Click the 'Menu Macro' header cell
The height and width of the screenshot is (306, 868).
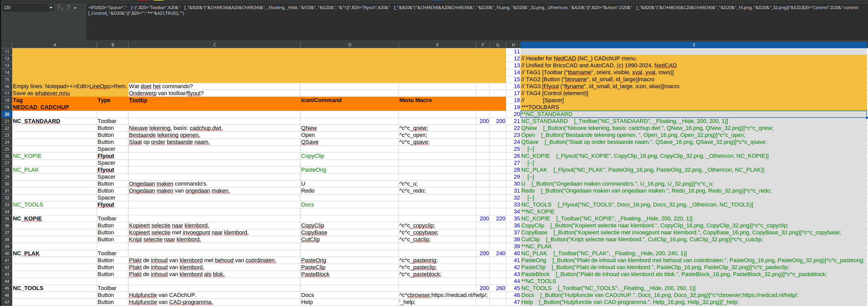pos(437,100)
